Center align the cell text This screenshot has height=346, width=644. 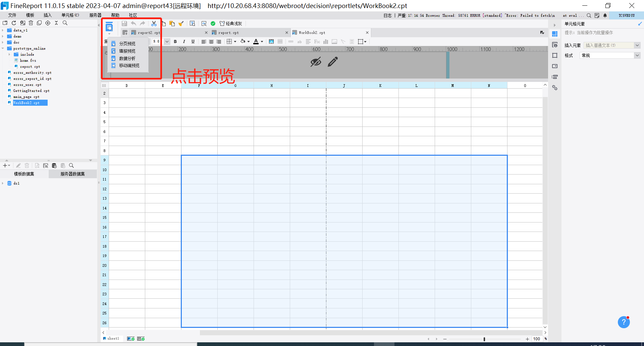tap(211, 42)
